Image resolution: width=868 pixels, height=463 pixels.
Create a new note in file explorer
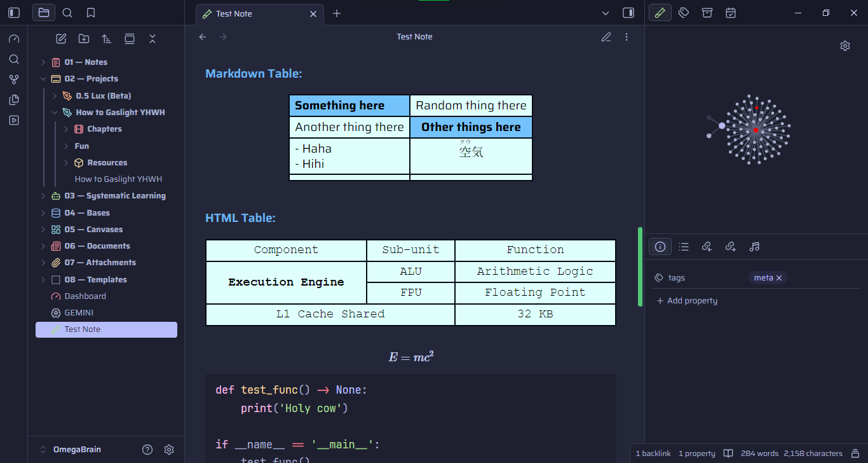61,39
